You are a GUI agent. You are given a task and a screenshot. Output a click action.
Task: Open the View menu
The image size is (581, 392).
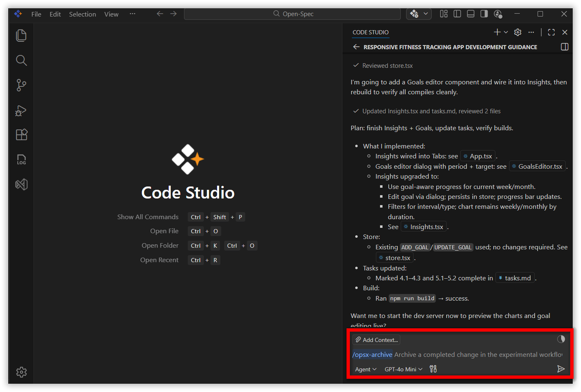pos(111,14)
